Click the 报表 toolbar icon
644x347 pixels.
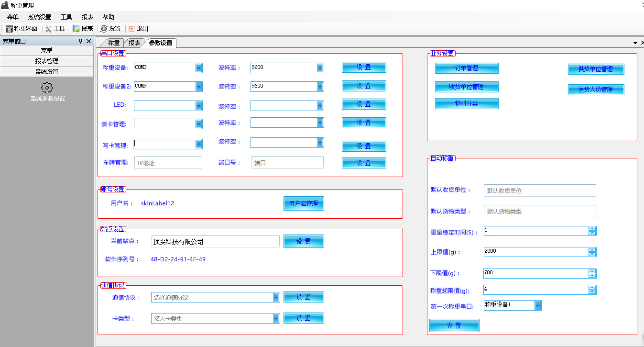[x=76, y=29]
